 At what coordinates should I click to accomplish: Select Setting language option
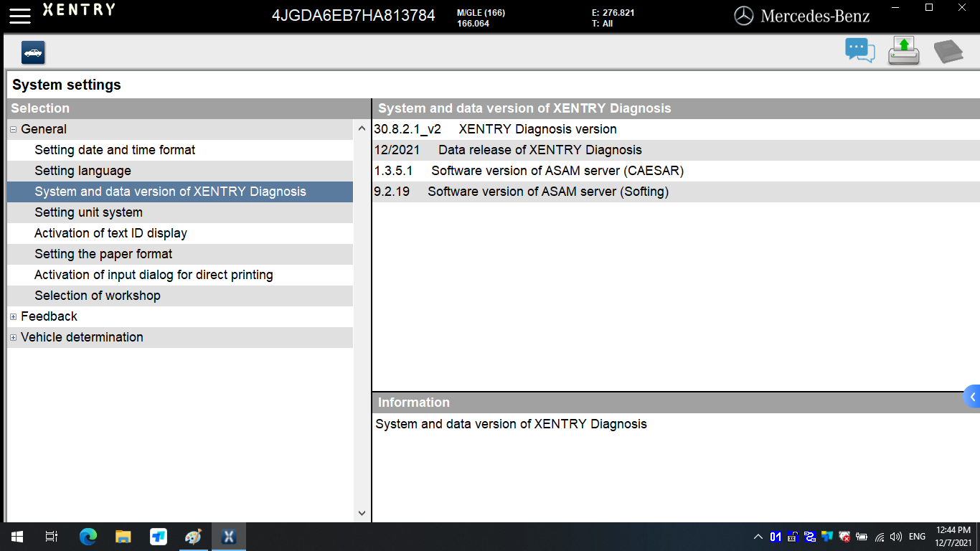tap(180, 171)
